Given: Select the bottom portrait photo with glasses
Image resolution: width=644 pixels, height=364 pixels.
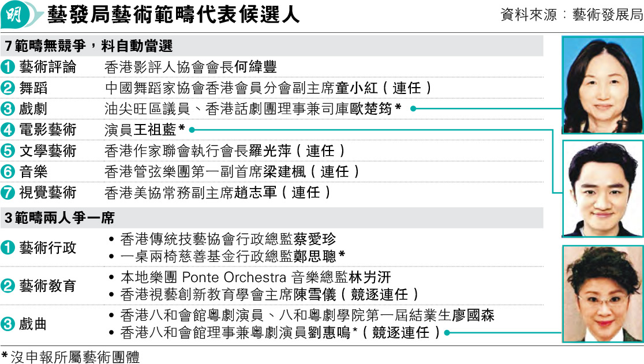Looking at the screenshot, I should 602,293.
